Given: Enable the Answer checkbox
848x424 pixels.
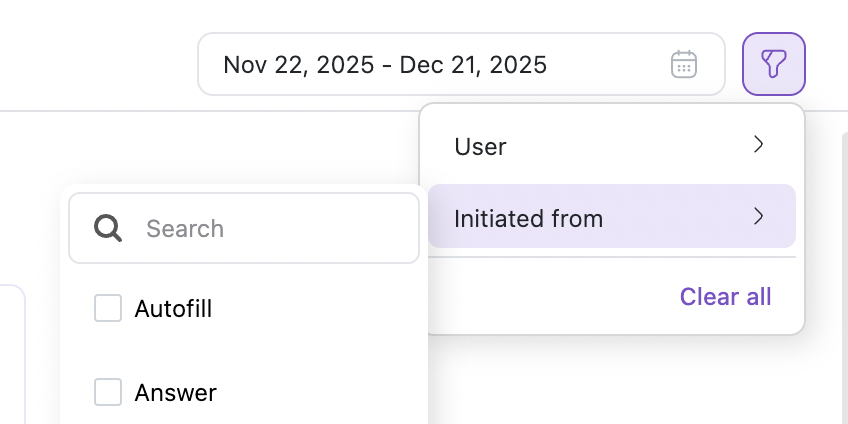Looking at the screenshot, I should [108, 393].
